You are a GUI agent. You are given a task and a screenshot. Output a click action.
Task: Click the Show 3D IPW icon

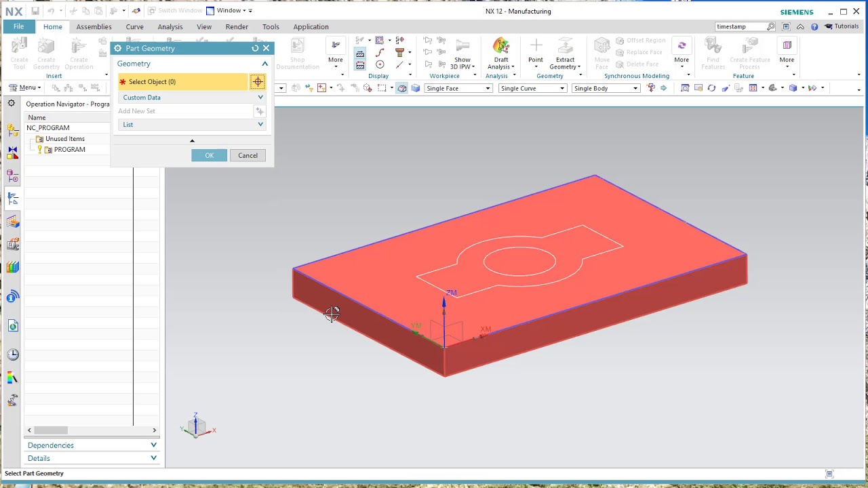pyautogui.click(x=462, y=46)
